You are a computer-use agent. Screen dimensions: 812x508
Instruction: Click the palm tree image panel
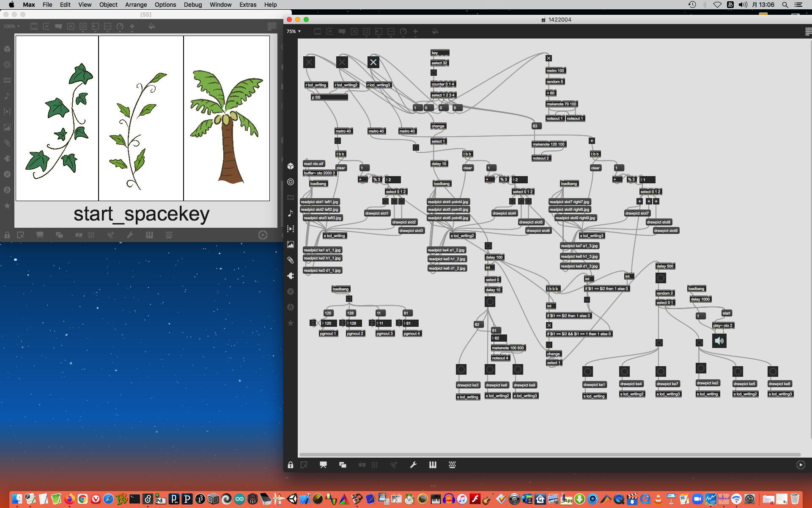[227, 118]
